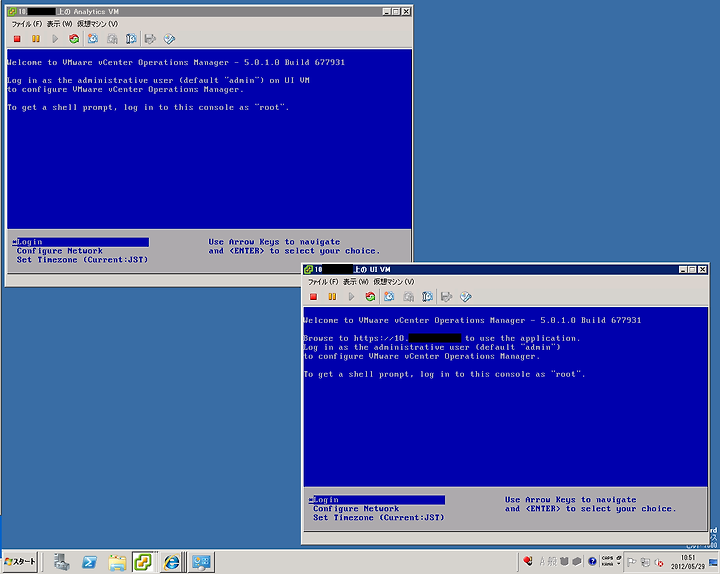This screenshot has height=574, width=720.
Task: Open ファイル(F) menu in Analytics VM window
Action: 27,24
